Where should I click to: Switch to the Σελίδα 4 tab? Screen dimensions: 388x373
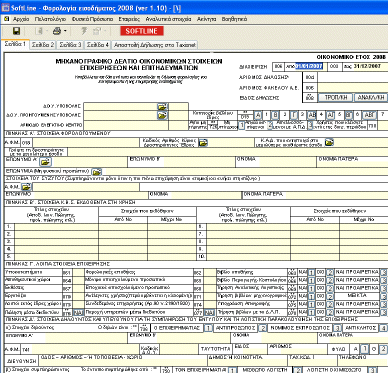(98, 45)
